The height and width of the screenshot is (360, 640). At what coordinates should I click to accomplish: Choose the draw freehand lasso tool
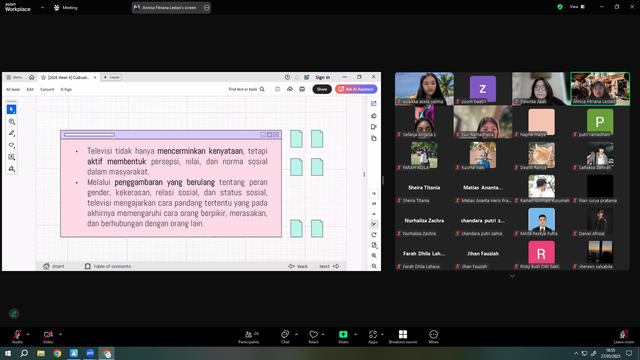(x=11, y=145)
